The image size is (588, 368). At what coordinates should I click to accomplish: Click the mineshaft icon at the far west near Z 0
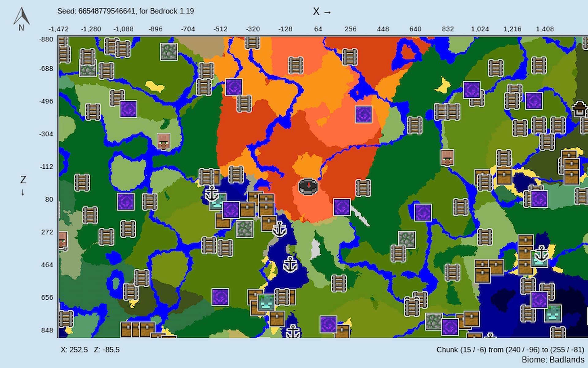coord(82,182)
